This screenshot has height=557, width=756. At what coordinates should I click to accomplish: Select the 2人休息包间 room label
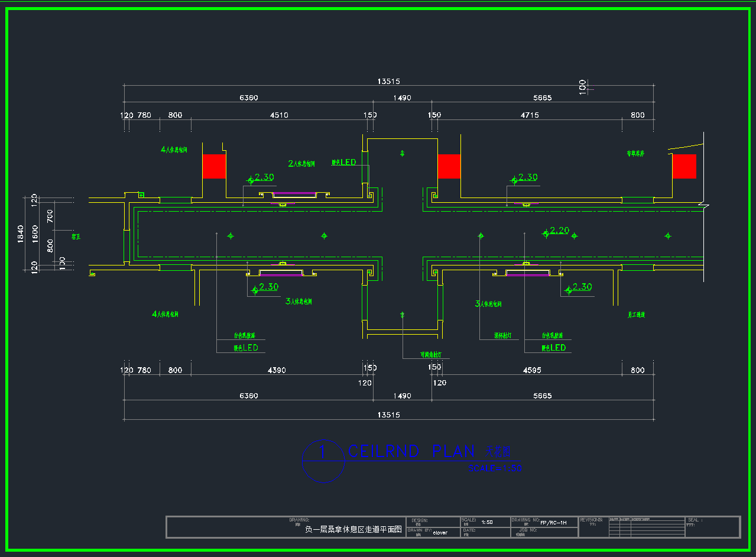[x=301, y=163]
